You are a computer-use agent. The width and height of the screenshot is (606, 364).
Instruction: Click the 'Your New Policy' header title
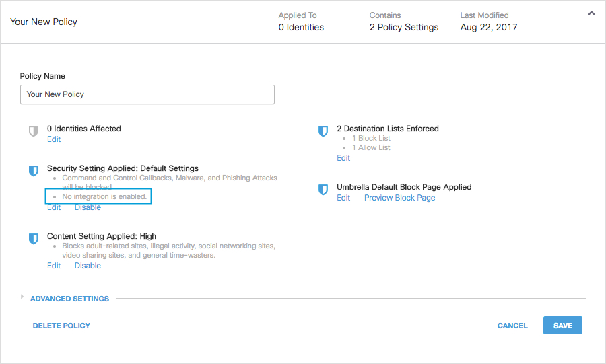pos(44,22)
